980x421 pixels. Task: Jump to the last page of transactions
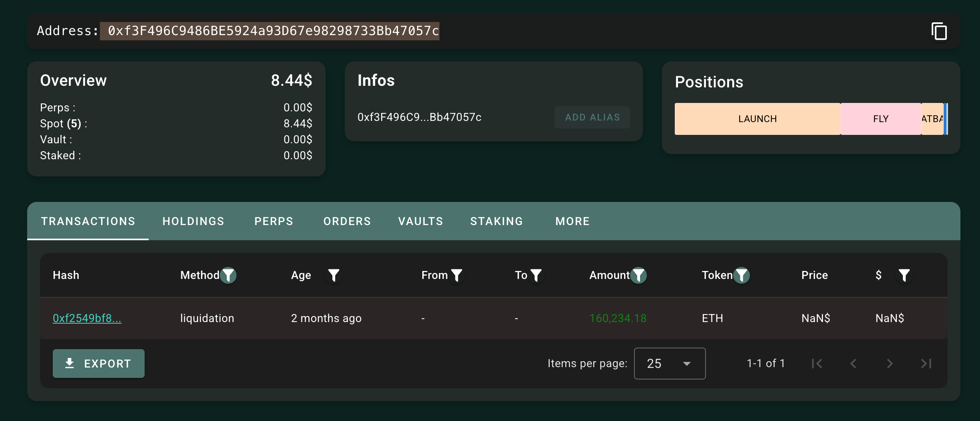pos(926,363)
